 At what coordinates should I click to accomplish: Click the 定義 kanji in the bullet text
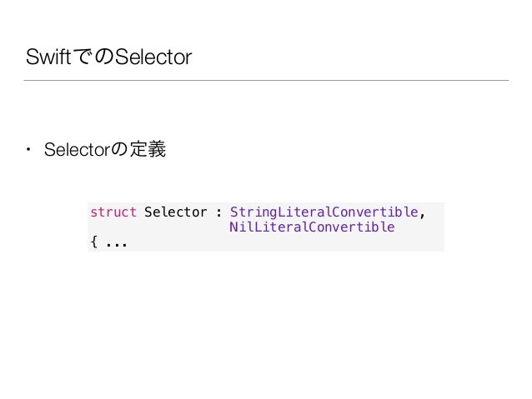click(x=148, y=149)
